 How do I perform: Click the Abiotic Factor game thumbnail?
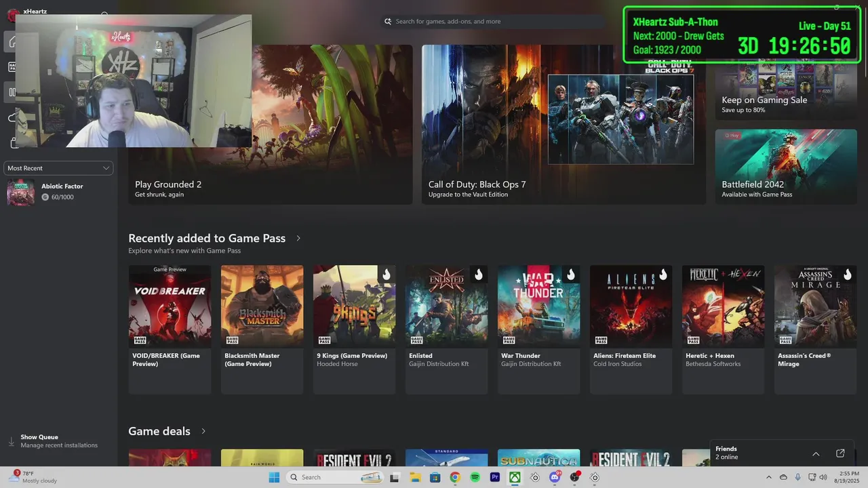coord(20,192)
